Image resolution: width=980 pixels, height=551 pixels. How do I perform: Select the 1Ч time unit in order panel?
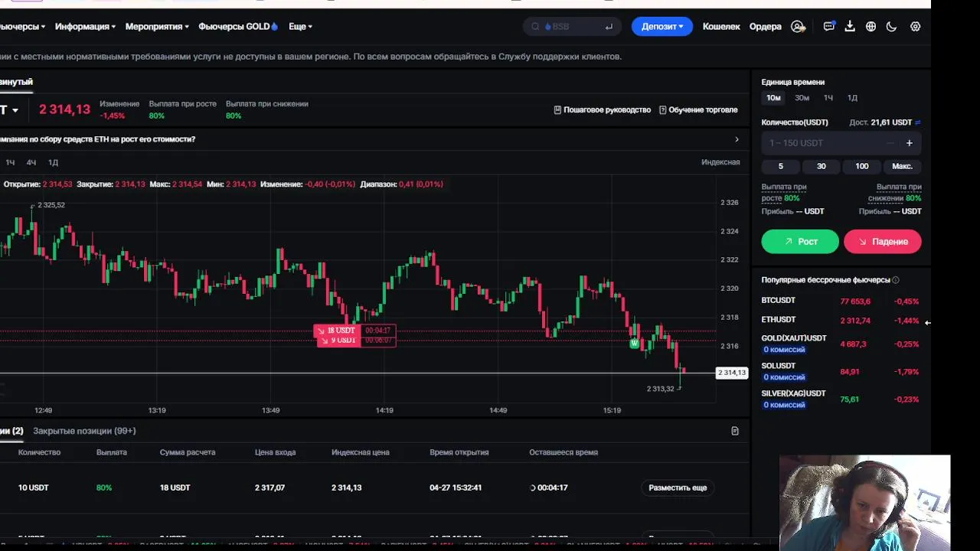click(x=828, y=98)
